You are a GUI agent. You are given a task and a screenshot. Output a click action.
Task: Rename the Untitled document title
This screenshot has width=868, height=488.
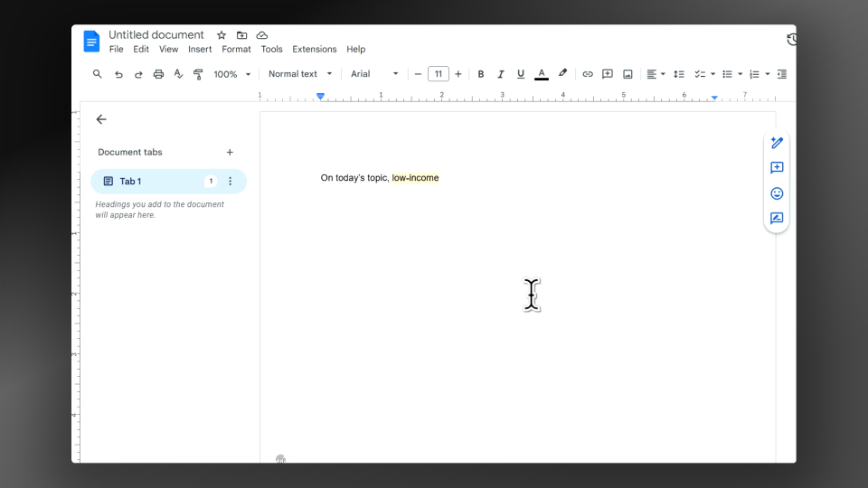tap(156, 35)
